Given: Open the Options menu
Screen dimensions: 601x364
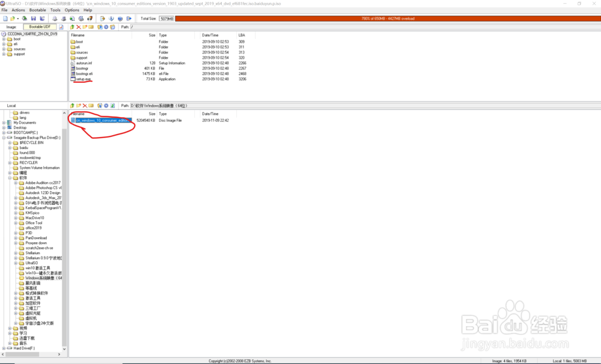Looking at the screenshot, I should (x=72, y=10).
